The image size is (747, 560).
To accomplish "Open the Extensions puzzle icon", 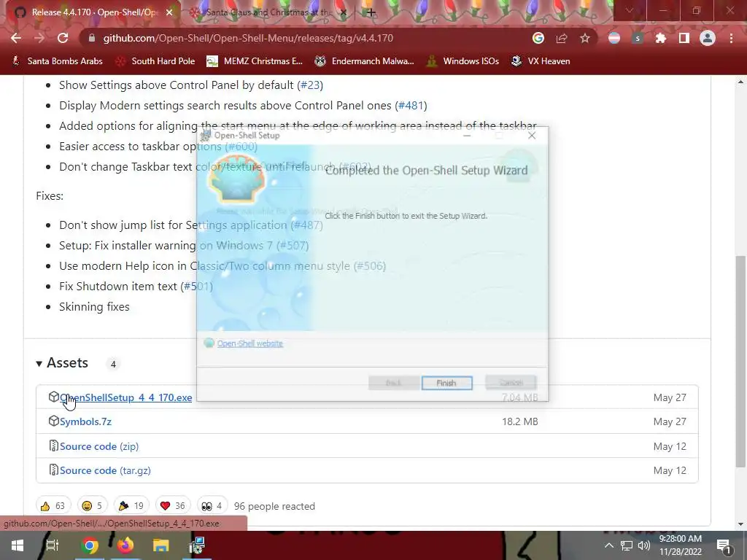I will coord(661,38).
